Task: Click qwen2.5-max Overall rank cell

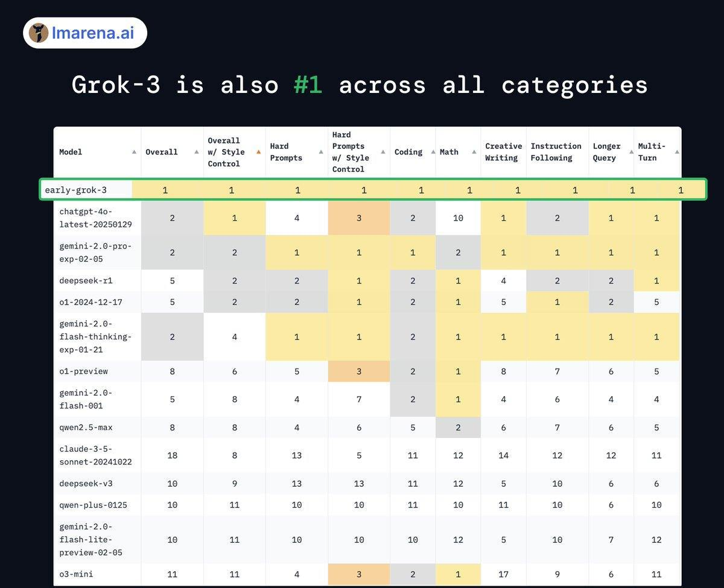Action: click(173, 427)
